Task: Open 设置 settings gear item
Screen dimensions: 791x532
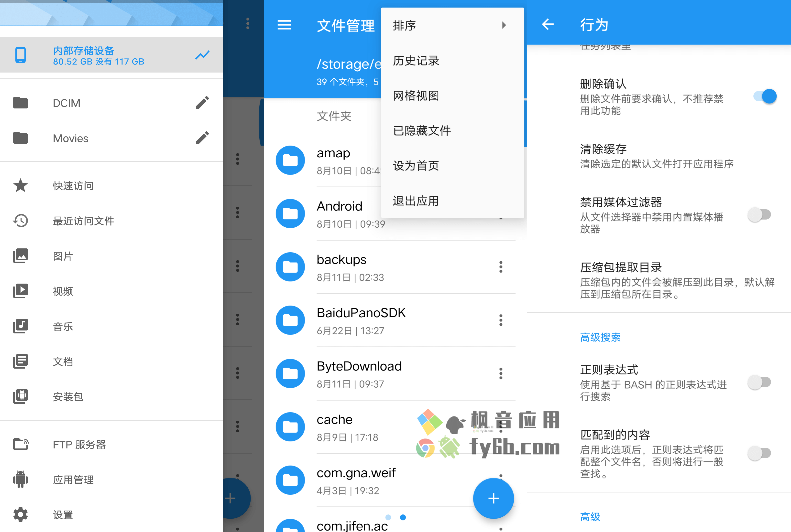Action: [x=111, y=515]
